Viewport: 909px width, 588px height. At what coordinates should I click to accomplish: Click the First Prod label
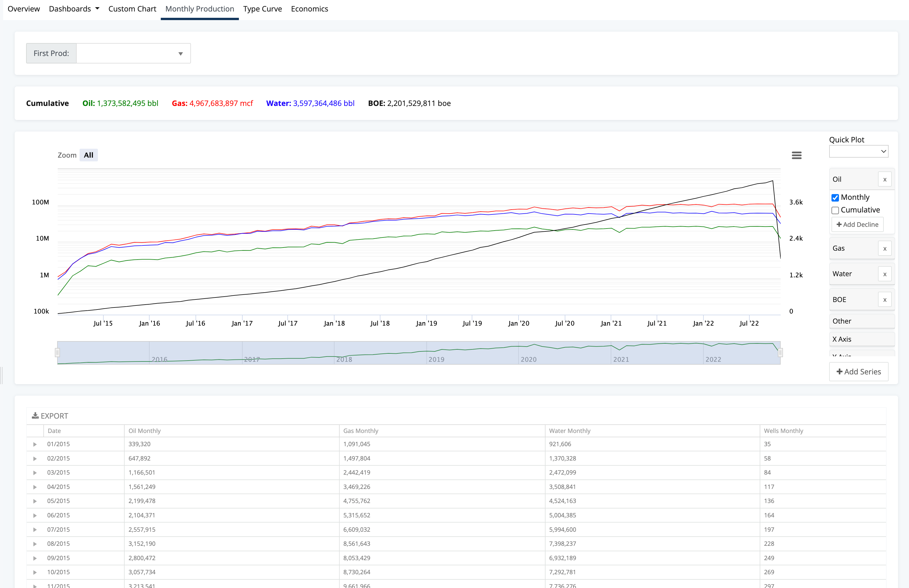coord(51,53)
